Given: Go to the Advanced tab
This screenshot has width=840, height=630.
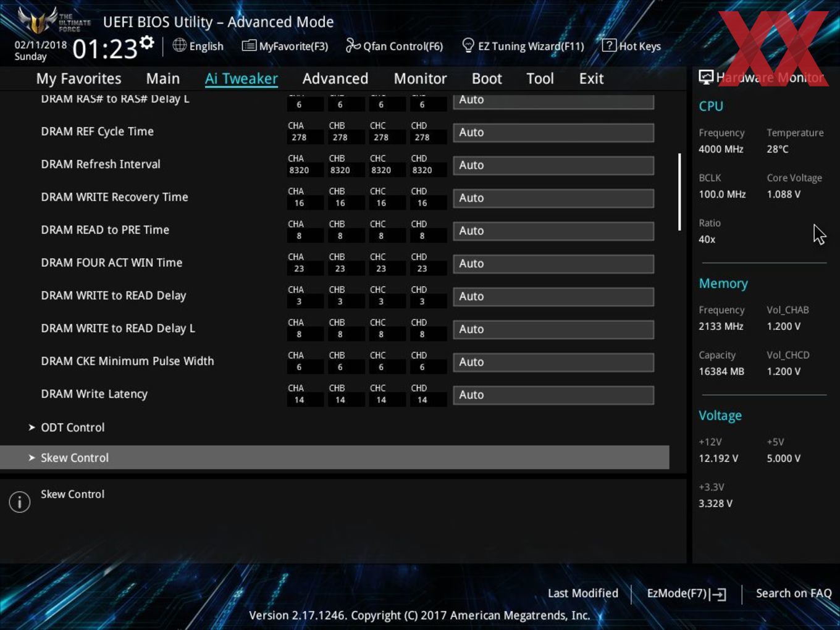Looking at the screenshot, I should [x=335, y=78].
